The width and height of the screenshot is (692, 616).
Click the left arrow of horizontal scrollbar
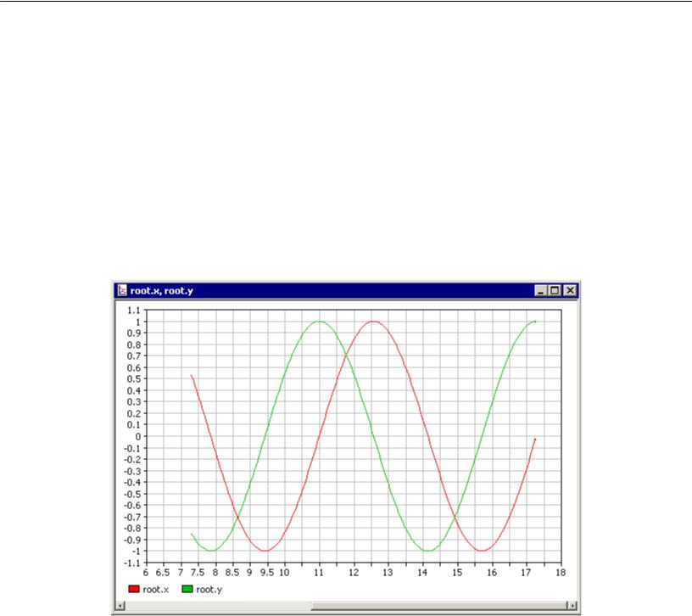coord(120,606)
